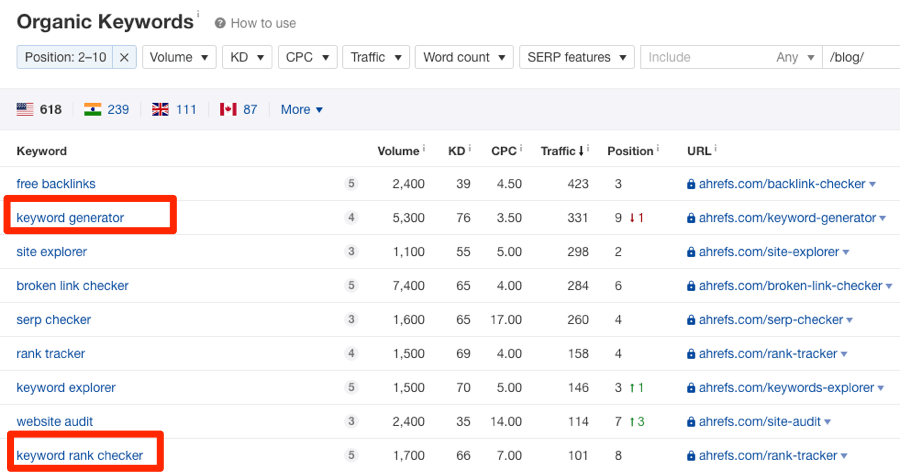This screenshot has height=472, width=900.
Task: Open the Word count filter dropdown
Action: 464,57
